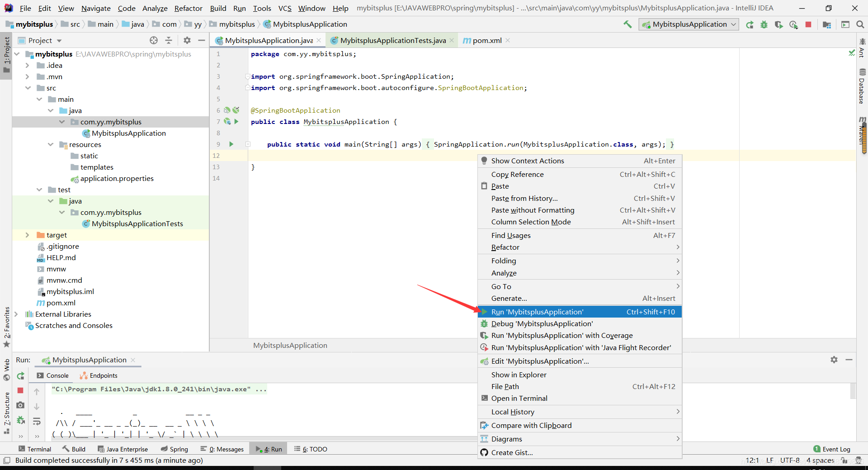
Task: Toggle the 4: Run tool window button
Action: pos(269,449)
